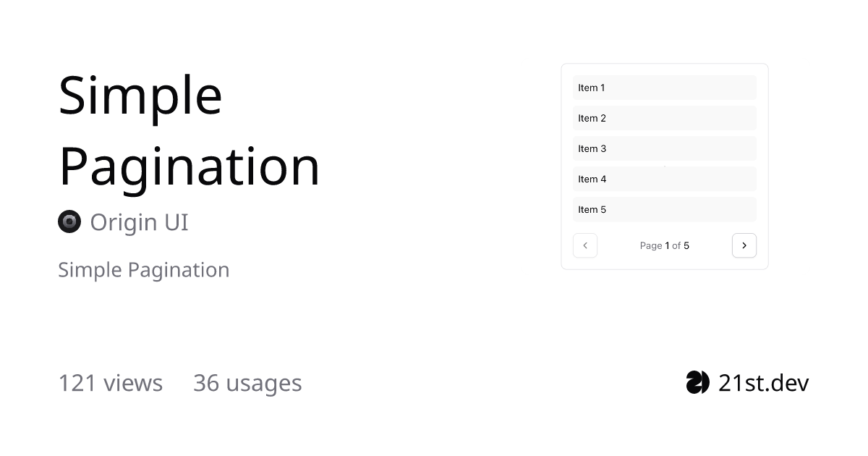Select Item 5 in the list
868x456 pixels.
(x=665, y=209)
